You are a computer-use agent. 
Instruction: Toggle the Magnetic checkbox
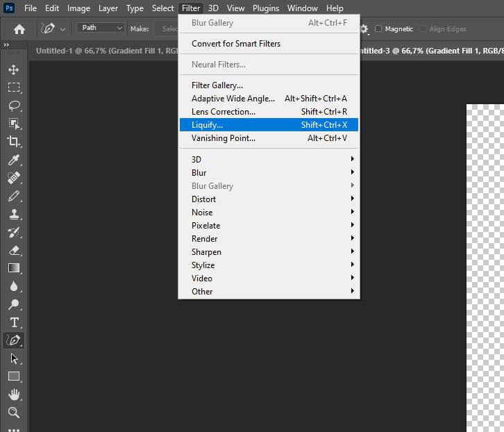[x=378, y=28]
